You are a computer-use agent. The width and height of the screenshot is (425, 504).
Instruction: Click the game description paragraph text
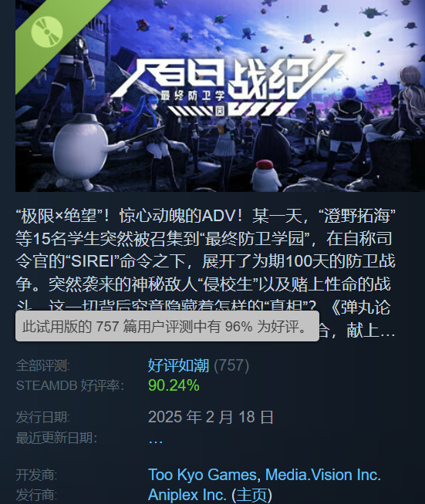(x=206, y=273)
